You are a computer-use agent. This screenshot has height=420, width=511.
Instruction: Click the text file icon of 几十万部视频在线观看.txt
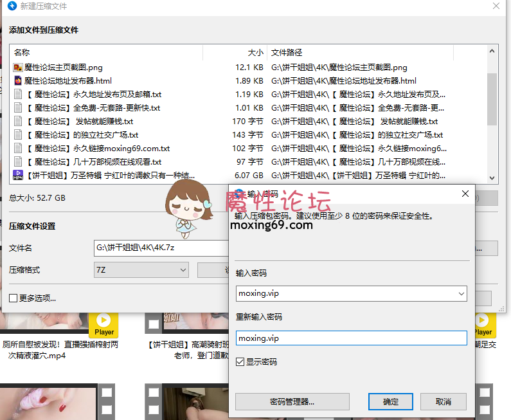(18, 162)
